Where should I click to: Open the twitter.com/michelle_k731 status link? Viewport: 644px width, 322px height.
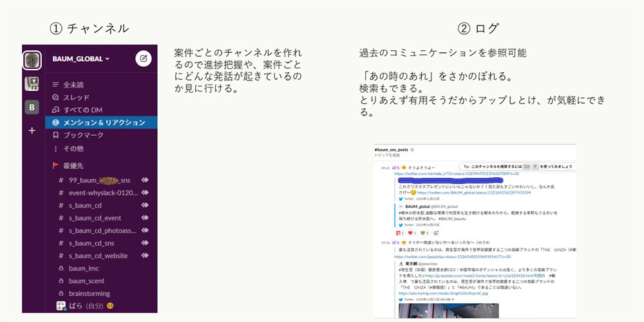[457, 174]
